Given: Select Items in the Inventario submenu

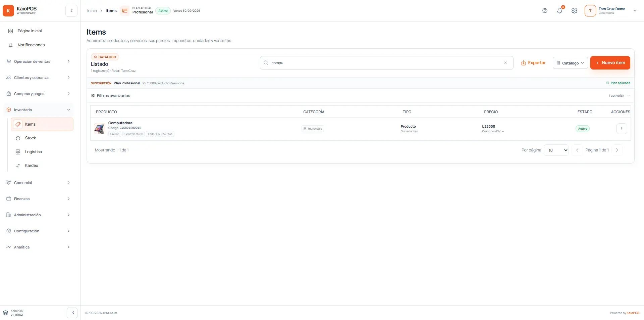Looking at the screenshot, I should (x=42, y=124).
